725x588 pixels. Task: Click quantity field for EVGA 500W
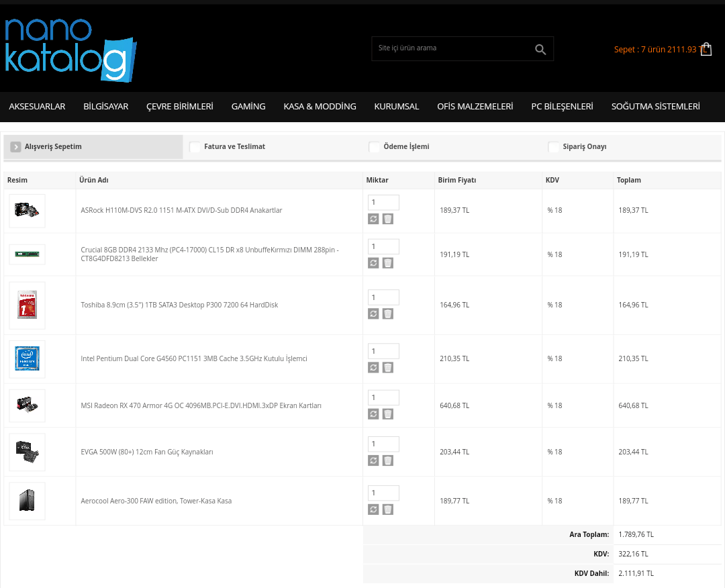click(383, 444)
